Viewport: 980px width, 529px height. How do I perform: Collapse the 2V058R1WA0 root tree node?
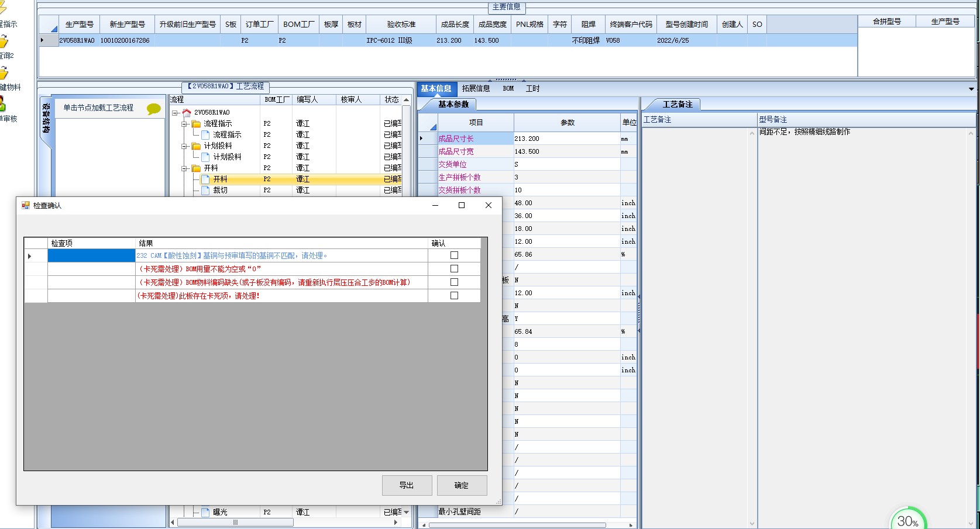[x=175, y=113]
